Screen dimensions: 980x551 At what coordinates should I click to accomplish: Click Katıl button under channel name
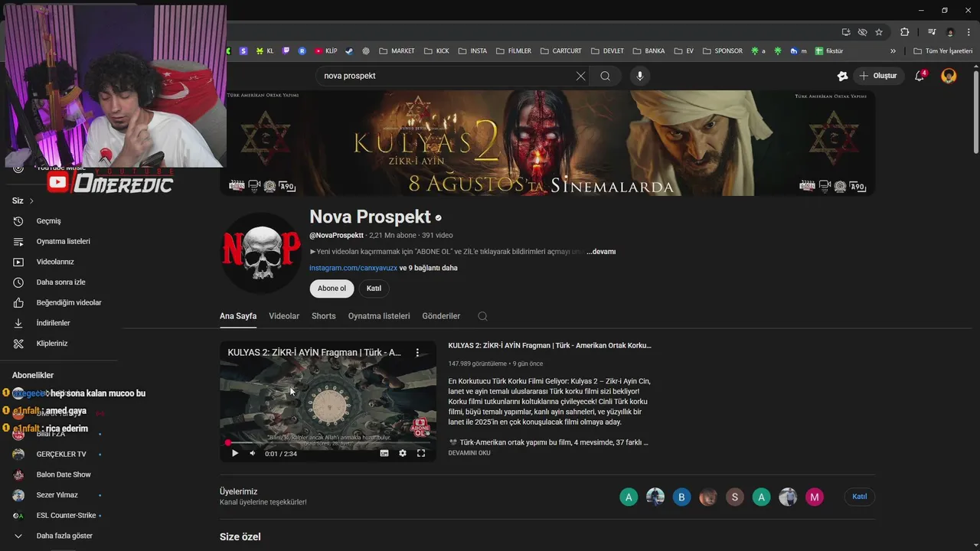click(374, 289)
